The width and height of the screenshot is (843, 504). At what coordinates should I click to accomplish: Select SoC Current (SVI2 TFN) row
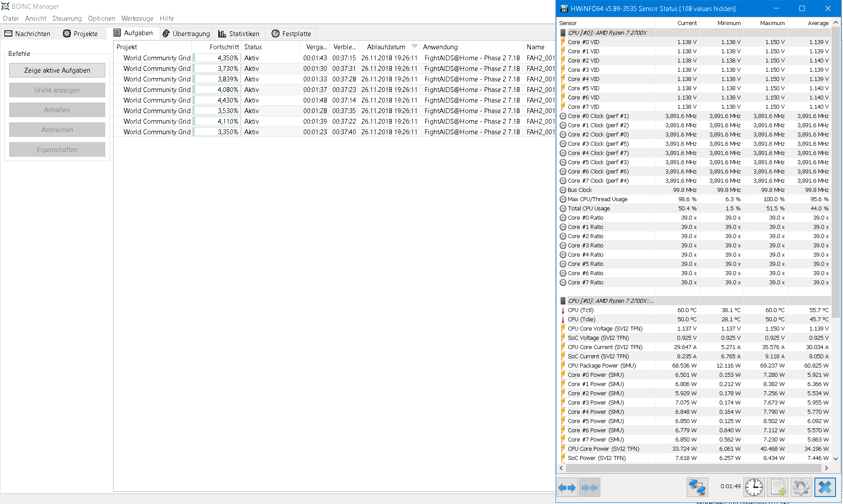pyautogui.click(x=694, y=356)
